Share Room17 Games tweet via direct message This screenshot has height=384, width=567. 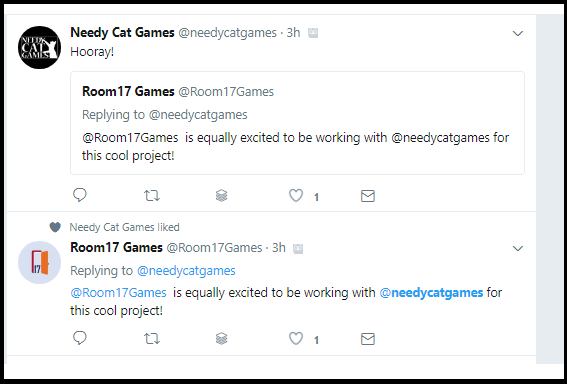point(368,339)
